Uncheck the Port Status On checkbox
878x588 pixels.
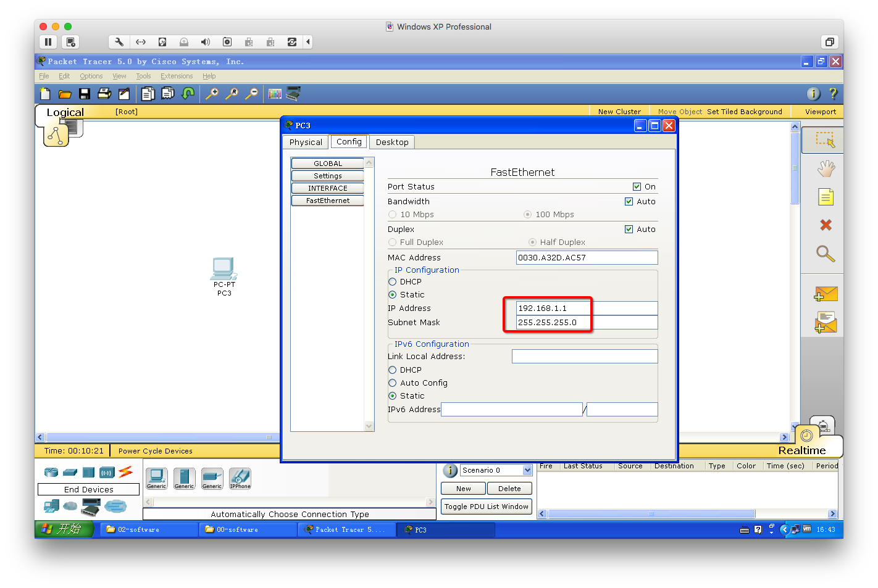tap(637, 187)
